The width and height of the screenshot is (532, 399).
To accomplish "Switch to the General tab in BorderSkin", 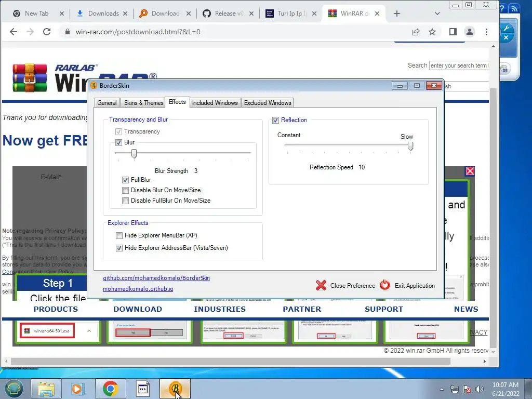I will pos(107,103).
